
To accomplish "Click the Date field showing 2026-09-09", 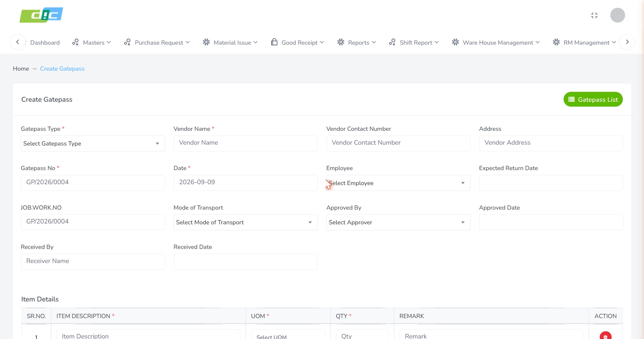I will point(246,183).
